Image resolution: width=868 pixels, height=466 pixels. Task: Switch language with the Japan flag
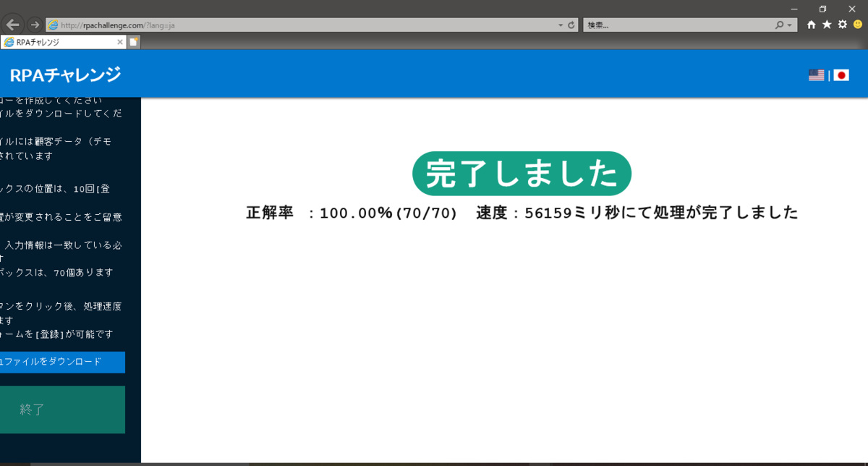tap(841, 75)
